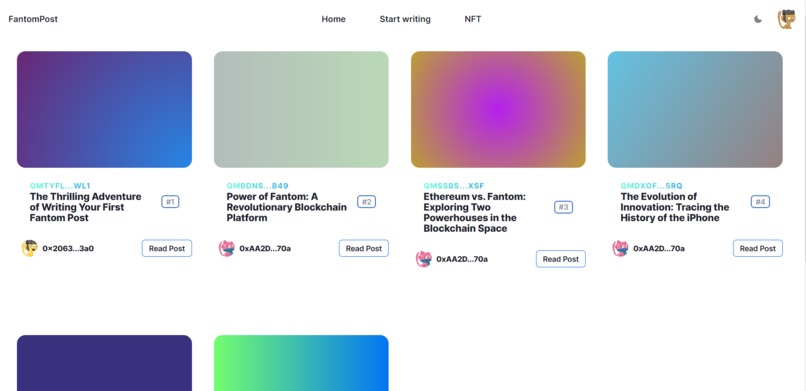Read Post for the Thrilling Adventure article

click(167, 248)
